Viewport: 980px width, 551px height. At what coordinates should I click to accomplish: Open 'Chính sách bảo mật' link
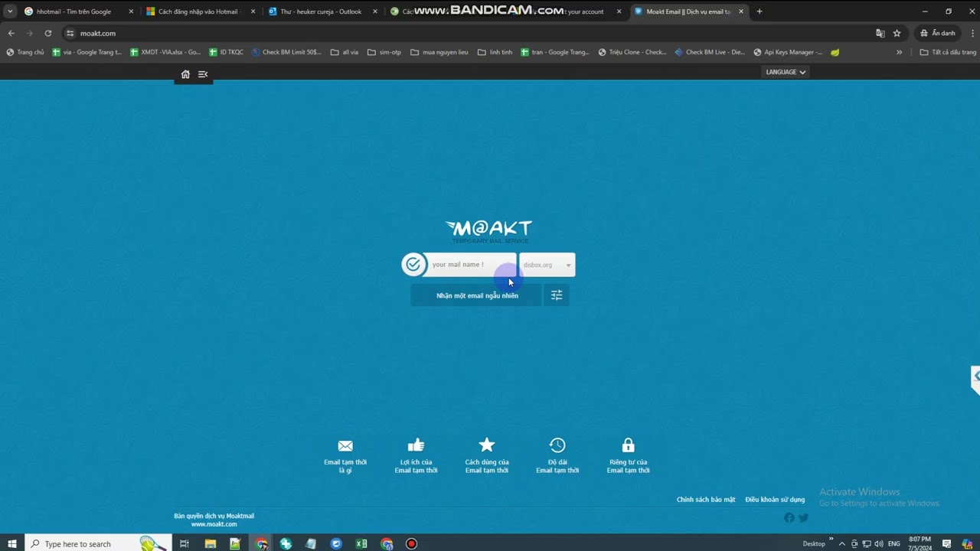coord(706,500)
